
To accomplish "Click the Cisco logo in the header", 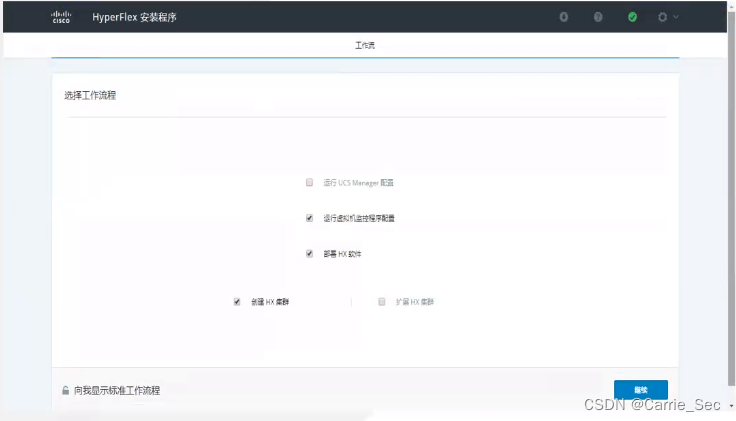I will tap(61, 17).
